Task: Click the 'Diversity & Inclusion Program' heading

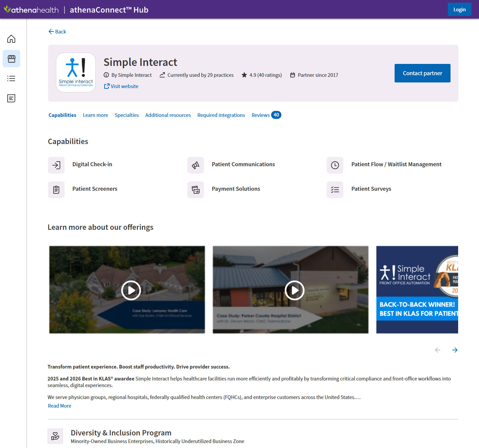Action: [x=121, y=433]
